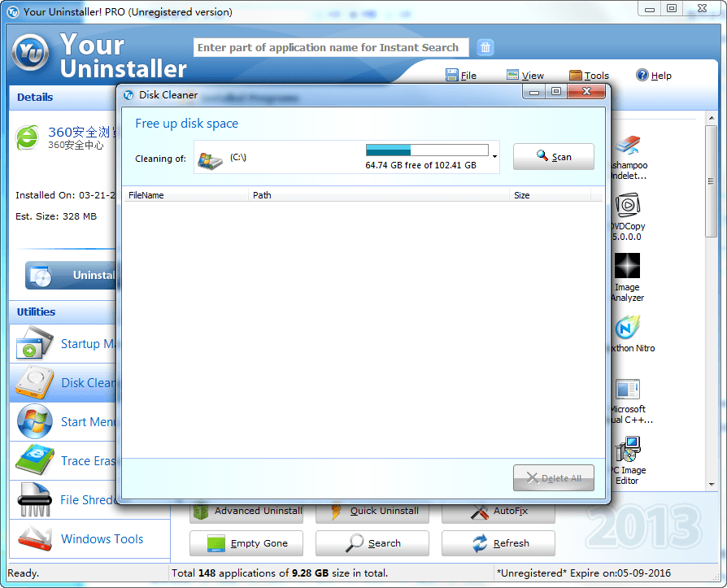727x588 pixels.
Task: Click the green Empty Gone icon
Action: (x=215, y=543)
